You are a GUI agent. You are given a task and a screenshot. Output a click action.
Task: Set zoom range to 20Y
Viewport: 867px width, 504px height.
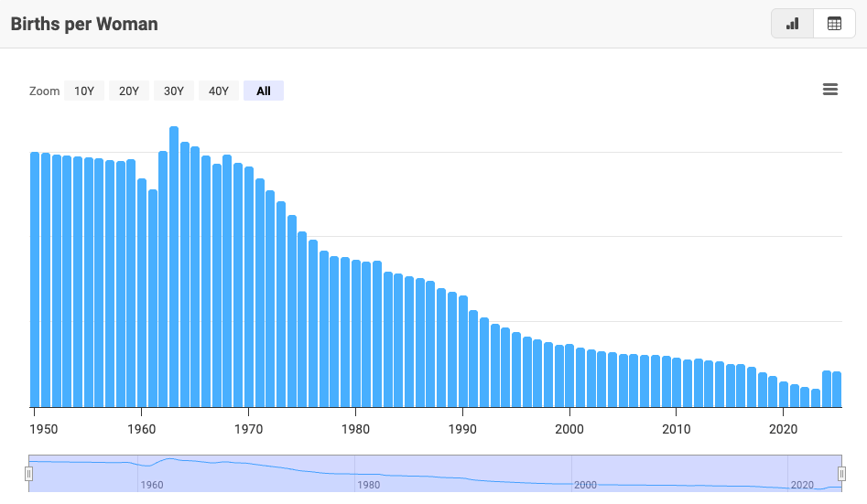(x=129, y=91)
